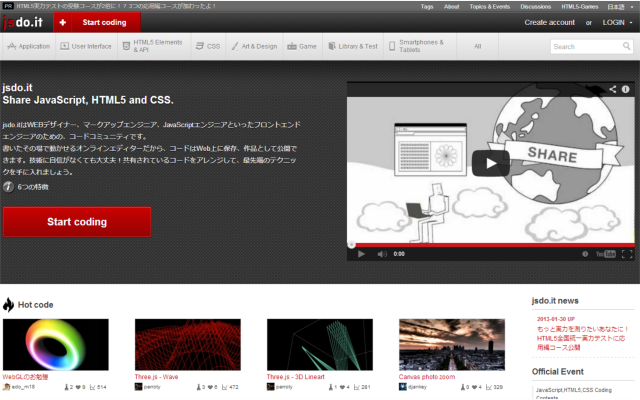Open the Three.js - Wave thumbnail
Screen dimensions: 640x400
point(188,344)
